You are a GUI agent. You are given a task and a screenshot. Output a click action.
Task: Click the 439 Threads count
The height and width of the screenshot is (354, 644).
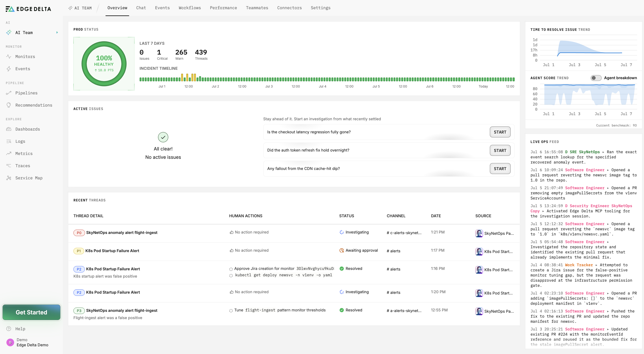click(x=201, y=52)
